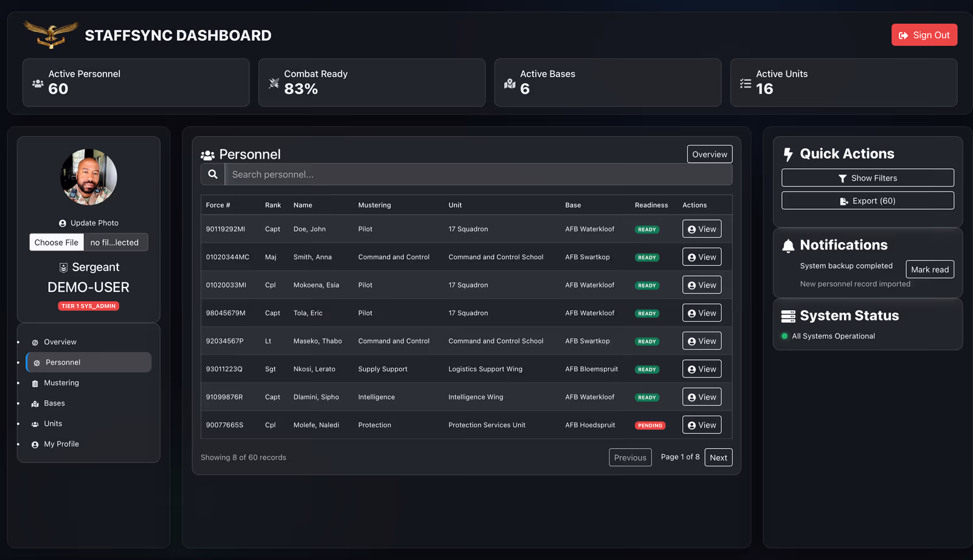
Task: Click the Readiness column header
Action: [651, 206]
